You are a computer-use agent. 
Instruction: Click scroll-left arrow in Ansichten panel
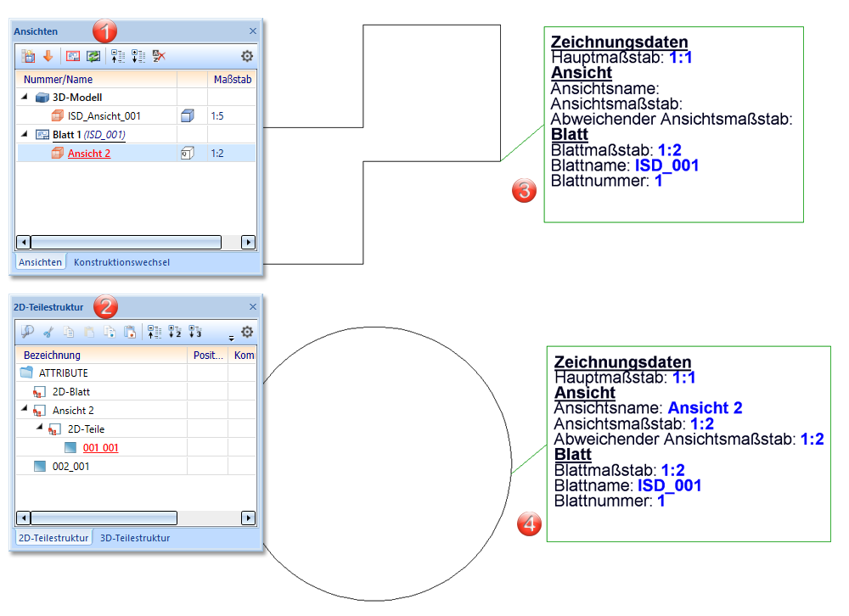coord(23,242)
